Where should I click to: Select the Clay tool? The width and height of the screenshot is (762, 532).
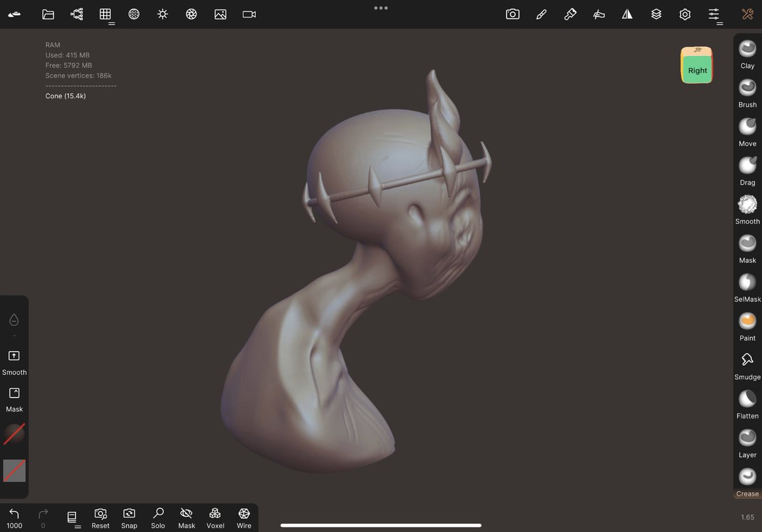[x=747, y=53]
